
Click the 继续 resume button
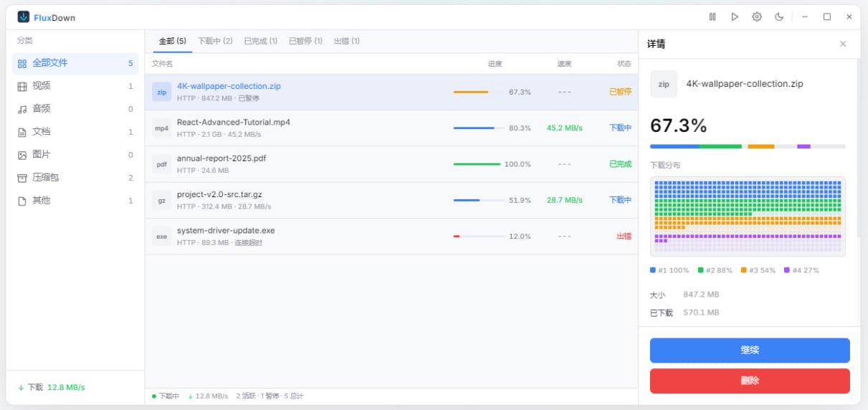(750, 351)
